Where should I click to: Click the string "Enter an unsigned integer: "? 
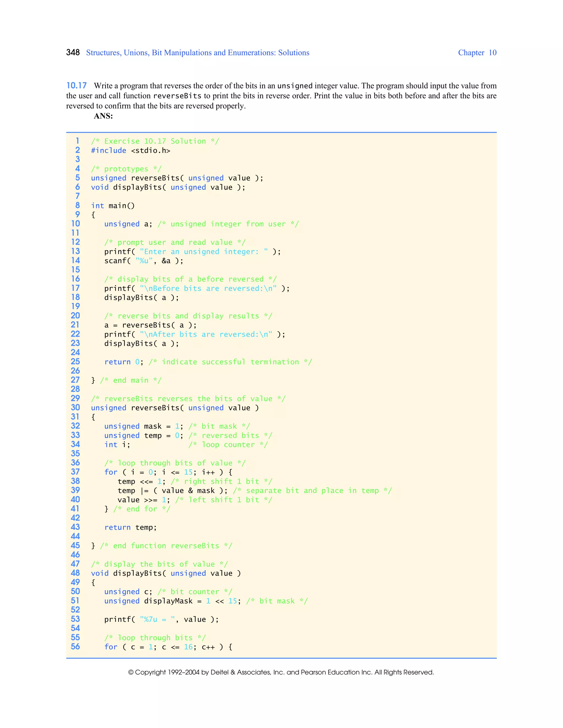coord(204,252)
